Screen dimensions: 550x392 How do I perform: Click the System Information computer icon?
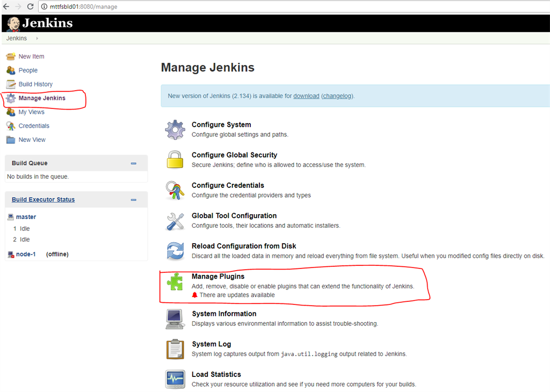(175, 319)
